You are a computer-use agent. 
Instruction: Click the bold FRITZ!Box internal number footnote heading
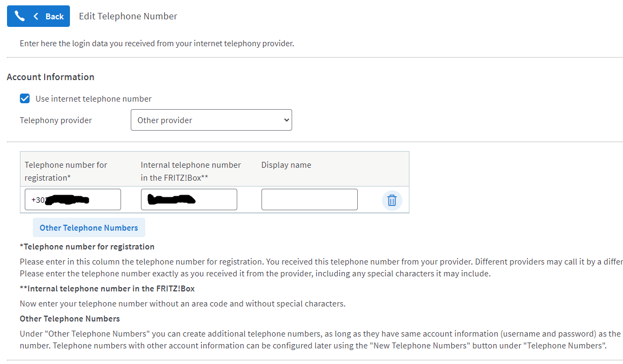pos(107,289)
